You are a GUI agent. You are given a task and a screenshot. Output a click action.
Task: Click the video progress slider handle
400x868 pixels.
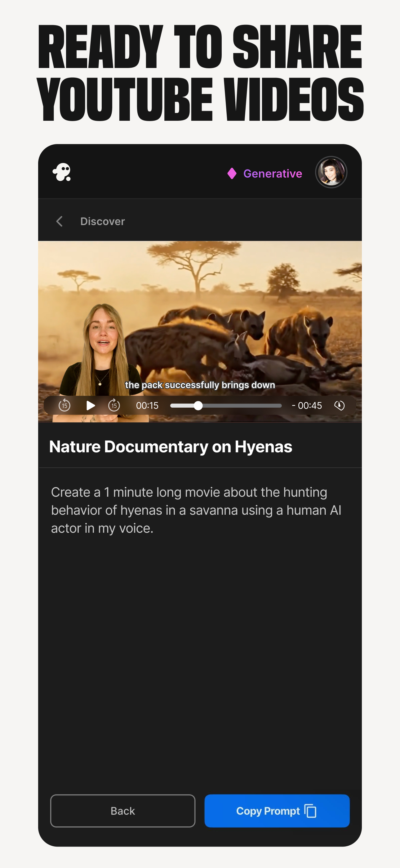coord(198,406)
